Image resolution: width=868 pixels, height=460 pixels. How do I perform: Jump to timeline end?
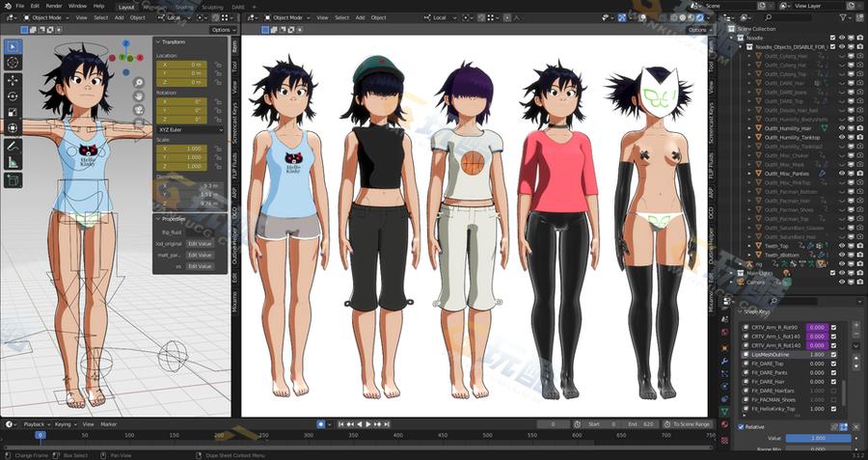coord(387,424)
